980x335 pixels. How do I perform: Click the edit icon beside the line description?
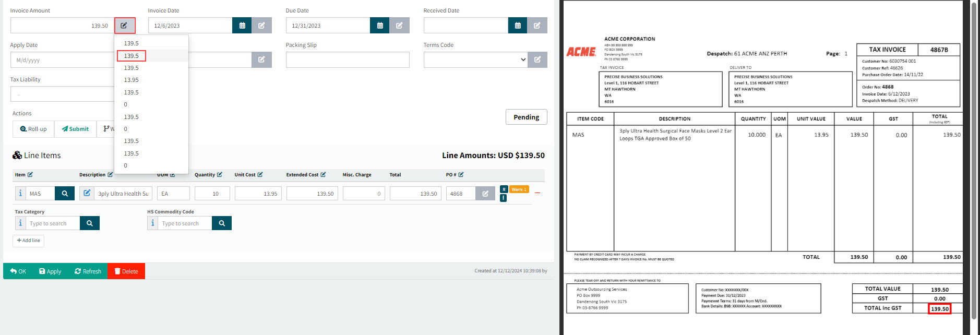(87, 193)
